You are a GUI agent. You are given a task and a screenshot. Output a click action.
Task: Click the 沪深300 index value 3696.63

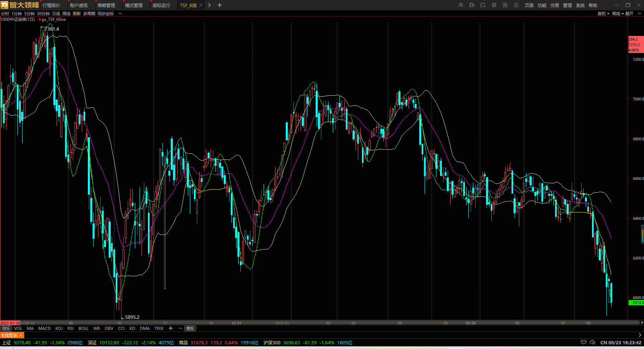coord(291,343)
